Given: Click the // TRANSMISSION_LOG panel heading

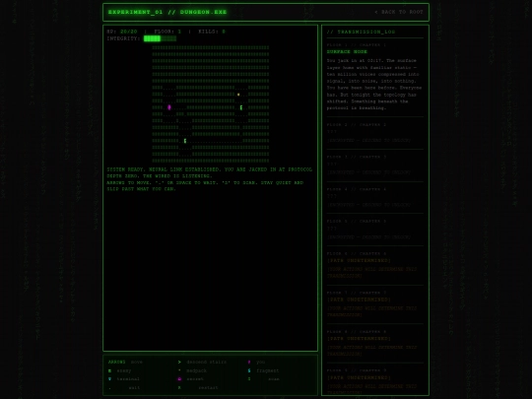Looking at the screenshot, I should pyautogui.click(x=361, y=32).
